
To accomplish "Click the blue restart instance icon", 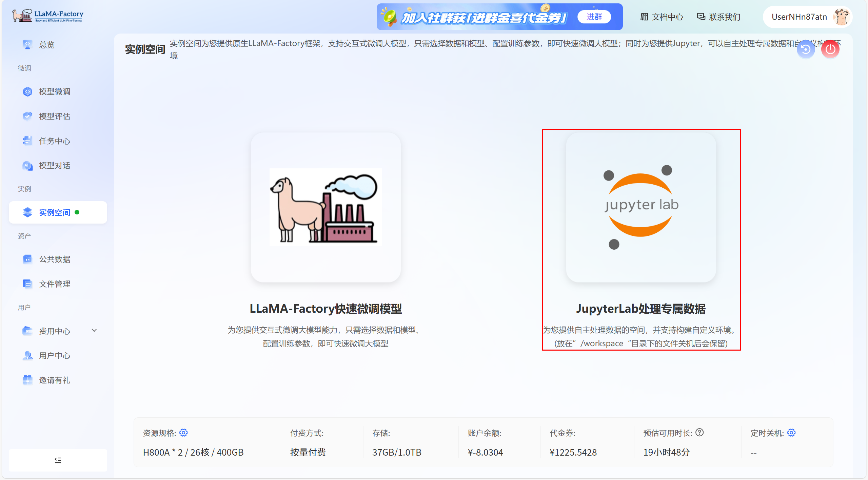I will (x=806, y=49).
